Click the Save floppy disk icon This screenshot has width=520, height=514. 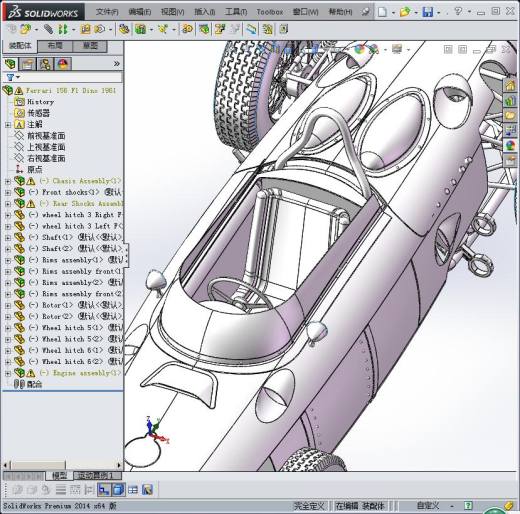point(428,12)
